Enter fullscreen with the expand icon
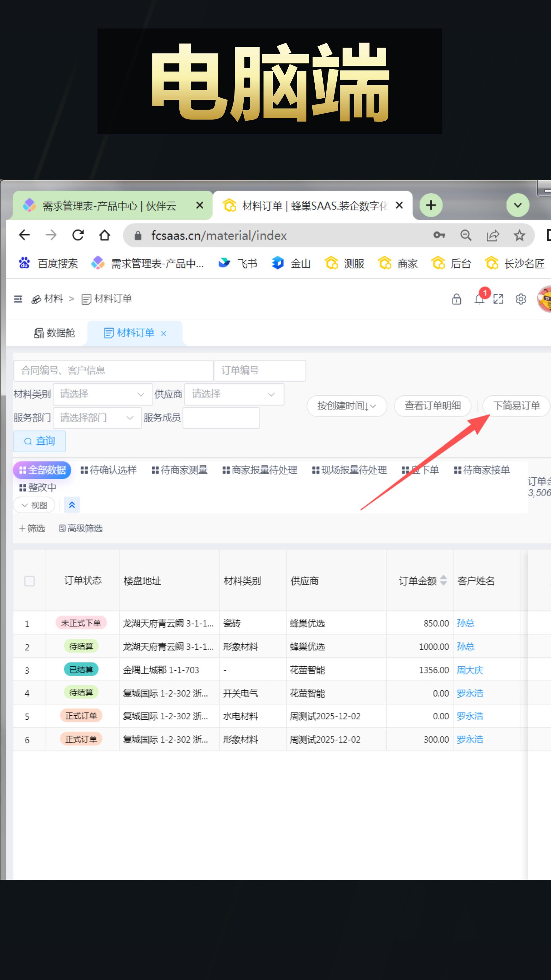This screenshot has width=551, height=980. [x=499, y=300]
